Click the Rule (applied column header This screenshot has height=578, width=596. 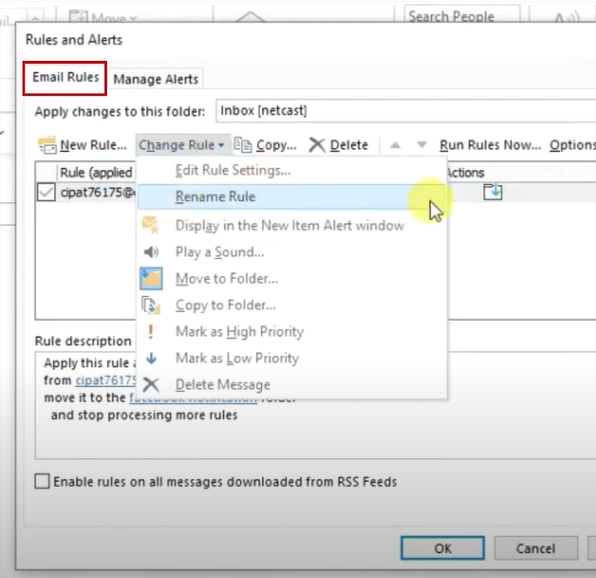(96, 173)
